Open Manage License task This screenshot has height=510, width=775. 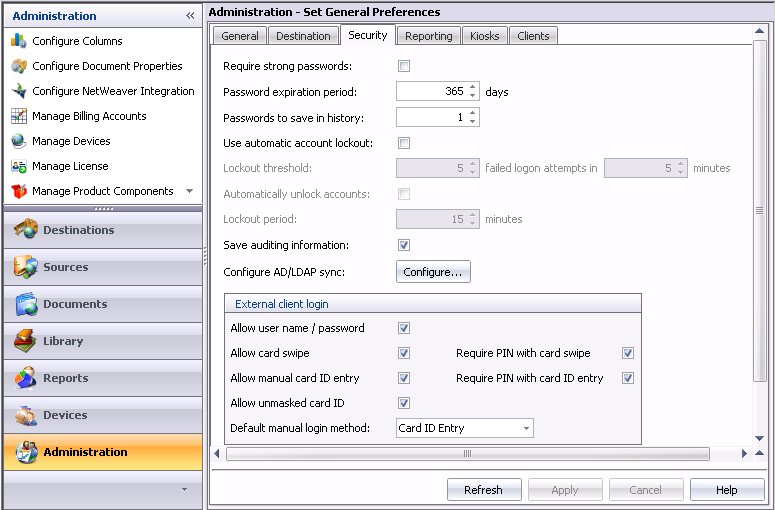coord(70,167)
